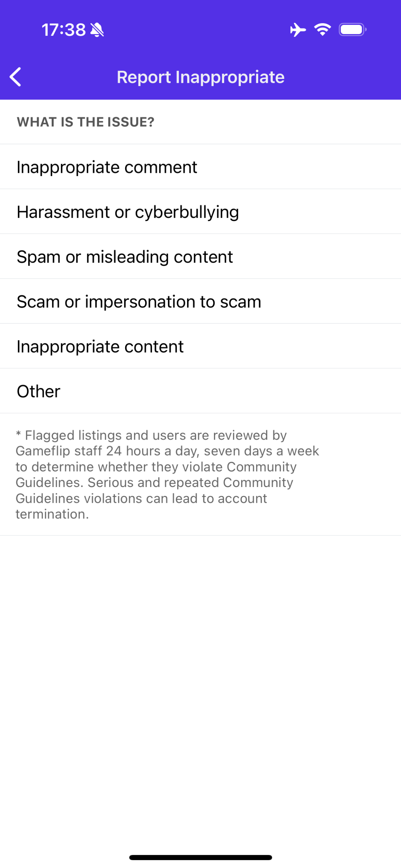Select the Other issue option
The width and height of the screenshot is (401, 868).
[38, 391]
